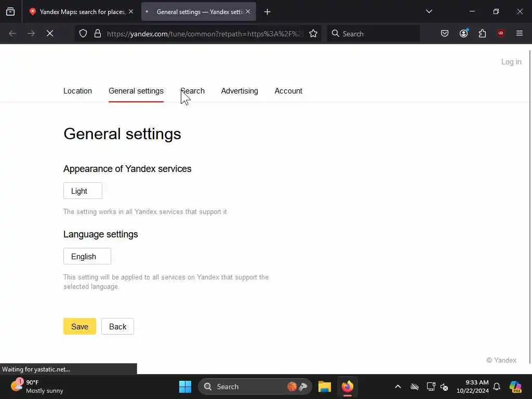Stop loading the page

point(50,33)
